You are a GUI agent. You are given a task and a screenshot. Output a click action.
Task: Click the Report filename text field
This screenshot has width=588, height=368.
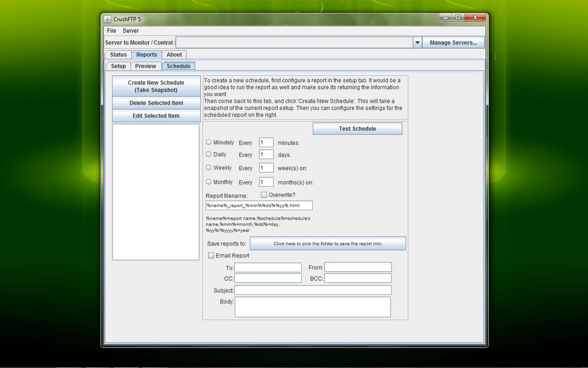(x=259, y=206)
